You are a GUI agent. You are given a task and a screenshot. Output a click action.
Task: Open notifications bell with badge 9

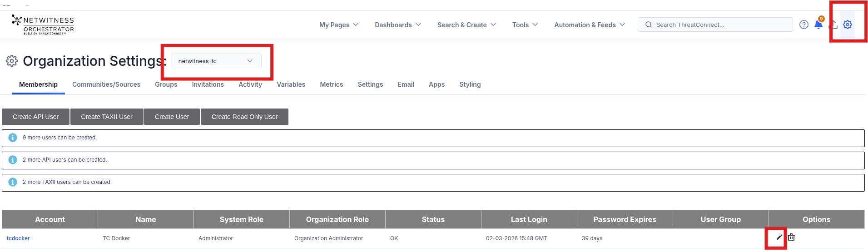(x=818, y=24)
